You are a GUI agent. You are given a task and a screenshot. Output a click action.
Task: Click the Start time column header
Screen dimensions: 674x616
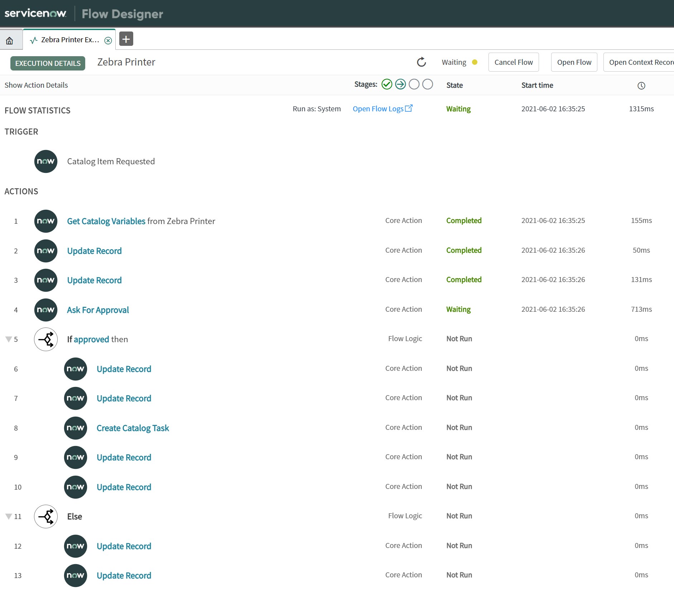coord(537,85)
